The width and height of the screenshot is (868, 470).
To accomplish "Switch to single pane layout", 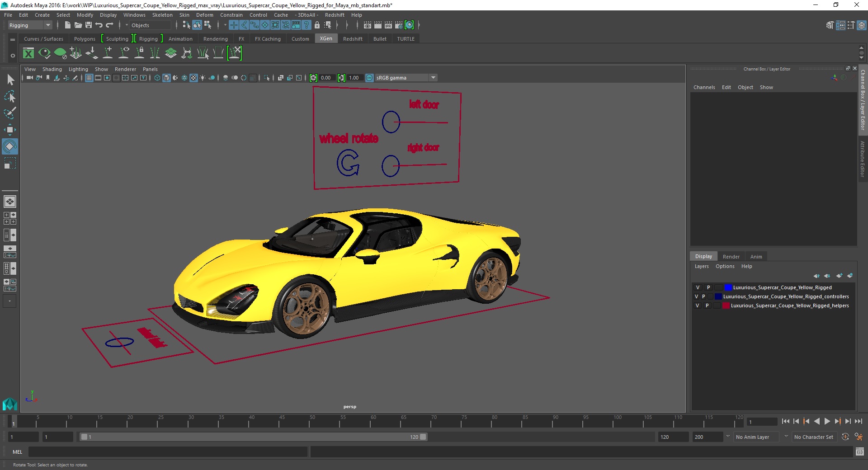I will 10,202.
